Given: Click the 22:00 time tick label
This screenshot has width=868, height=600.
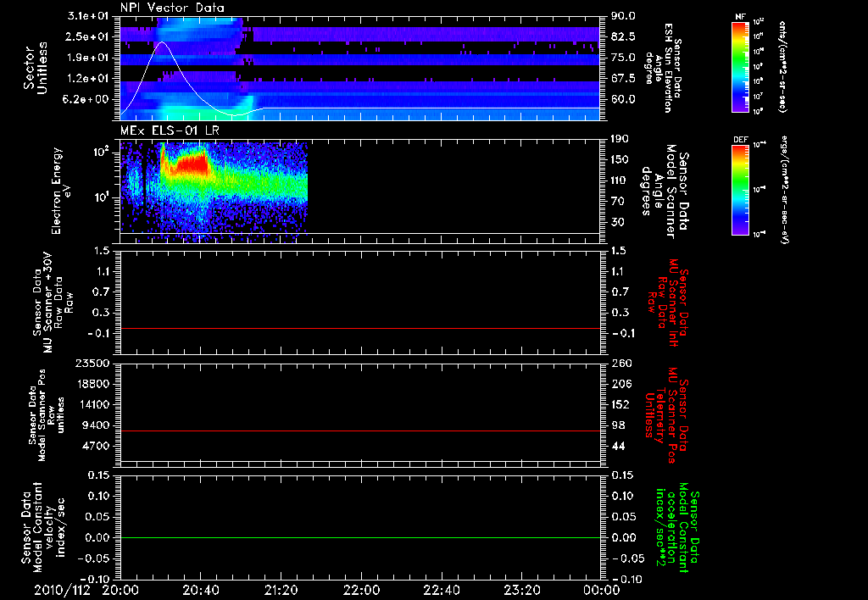Looking at the screenshot, I should pos(361,590).
